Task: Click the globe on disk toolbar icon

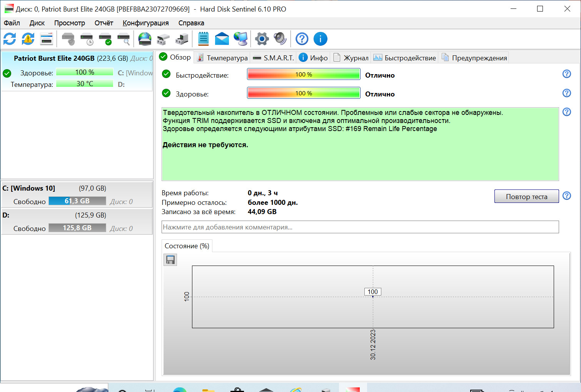Action: 145,39
